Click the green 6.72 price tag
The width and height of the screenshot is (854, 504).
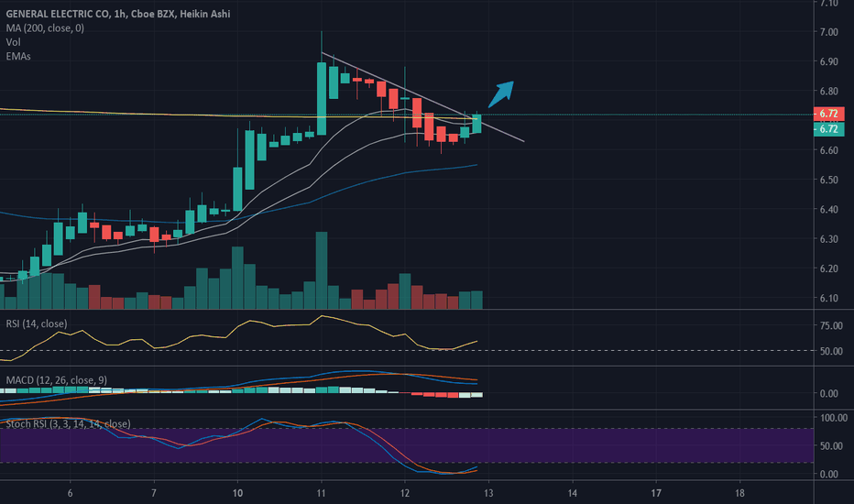point(828,128)
